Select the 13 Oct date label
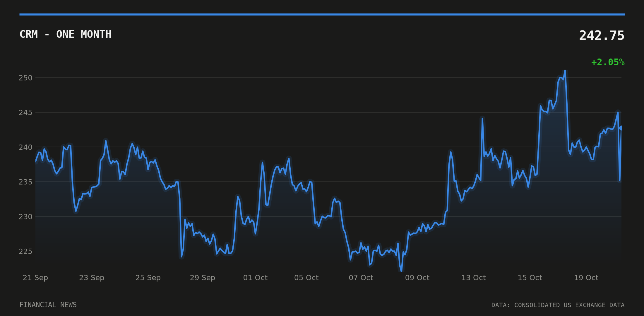Image resolution: width=644 pixels, height=316 pixels. [474, 278]
